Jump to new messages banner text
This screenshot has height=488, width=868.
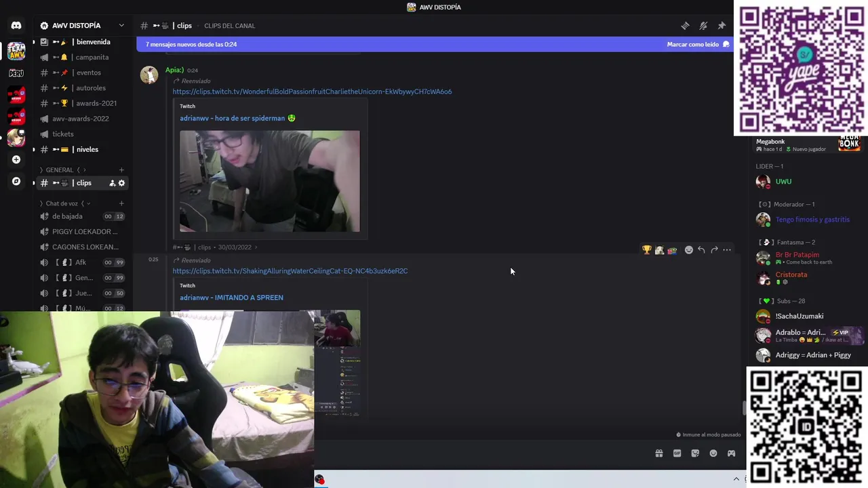(191, 45)
